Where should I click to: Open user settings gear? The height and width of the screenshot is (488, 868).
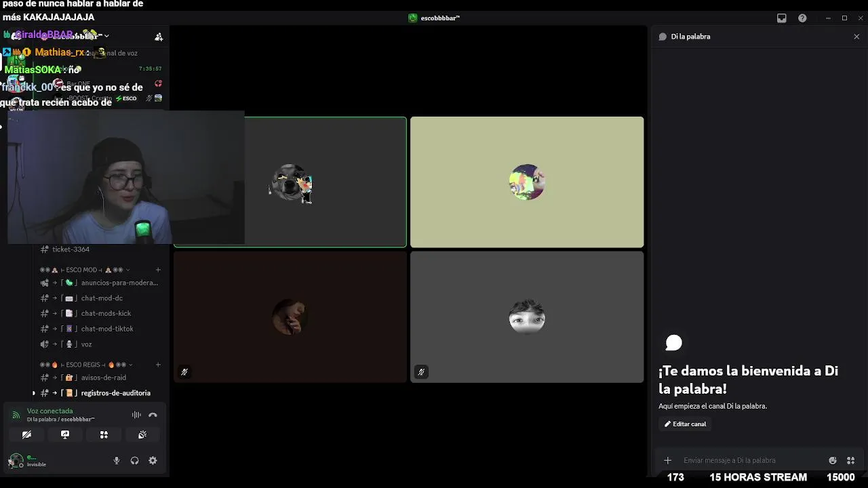153,460
